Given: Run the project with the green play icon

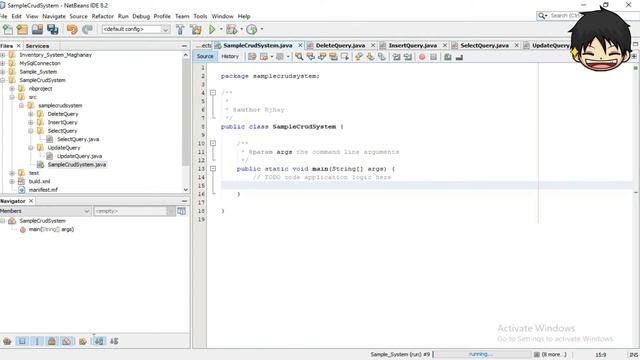Looking at the screenshot, I should coord(212,29).
